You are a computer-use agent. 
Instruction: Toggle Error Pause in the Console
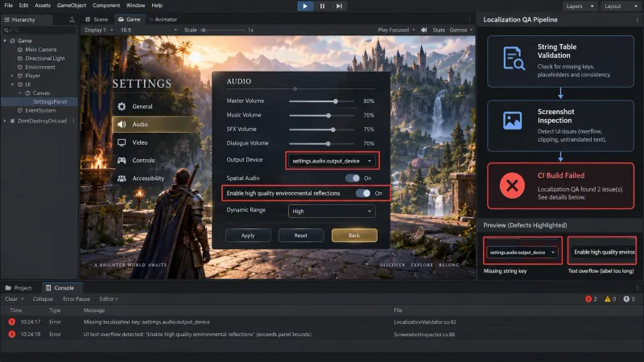point(76,298)
